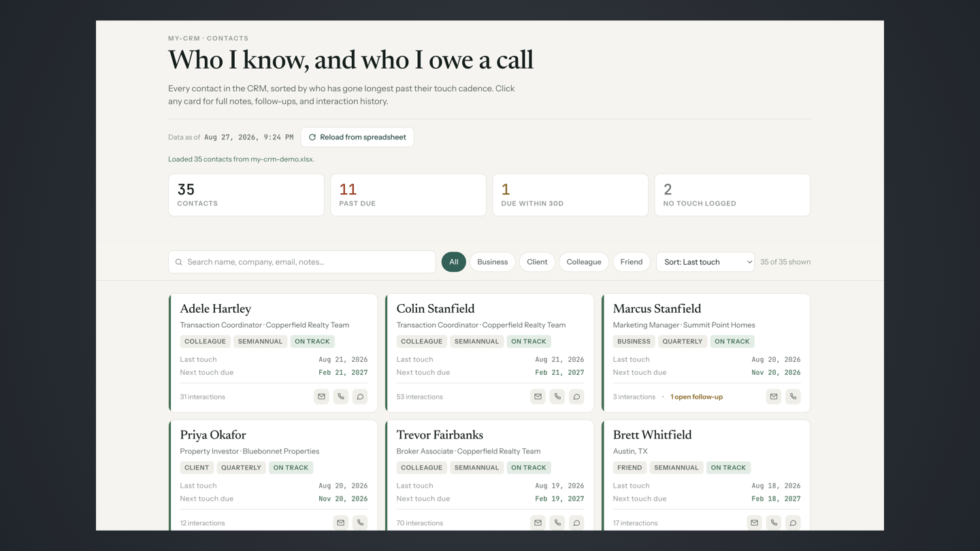The image size is (980, 551).
Task: Click '70 interactions' on Trevor Fairbanks' card
Action: [x=420, y=523]
